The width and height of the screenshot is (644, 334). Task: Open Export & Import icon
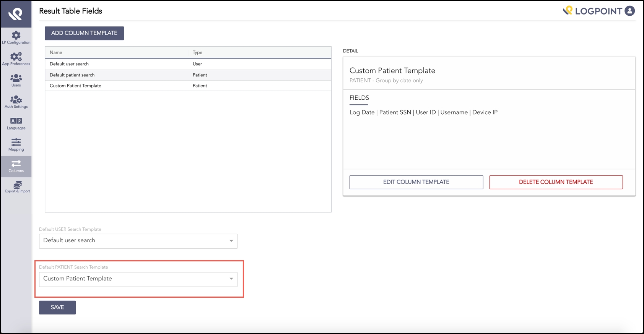17,185
